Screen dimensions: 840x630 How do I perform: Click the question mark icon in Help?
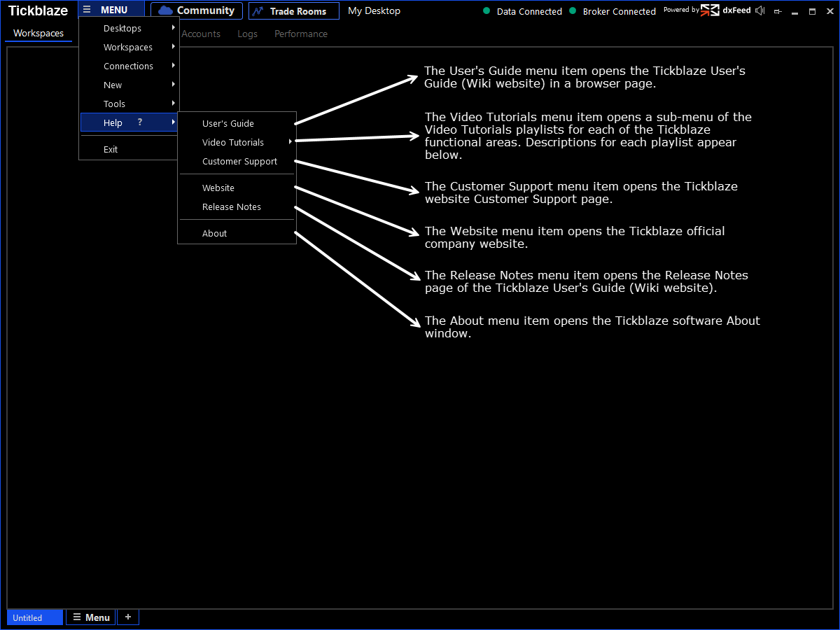pyautogui.click(x=140, y=122)
